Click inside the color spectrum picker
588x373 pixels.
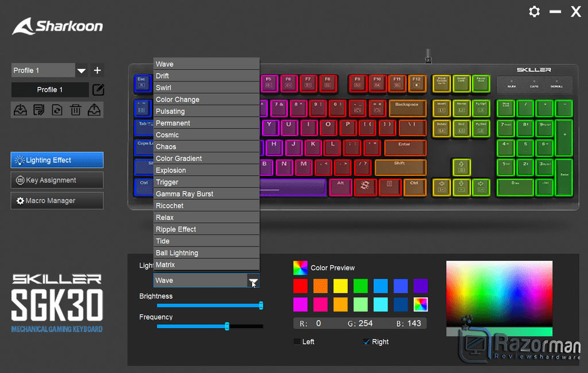pos(499,294)
